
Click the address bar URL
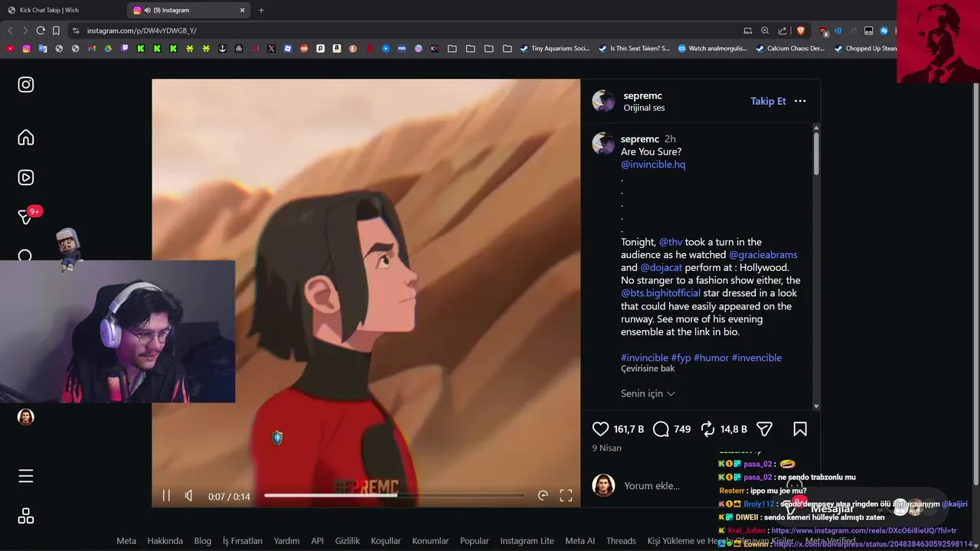point(142,31)
